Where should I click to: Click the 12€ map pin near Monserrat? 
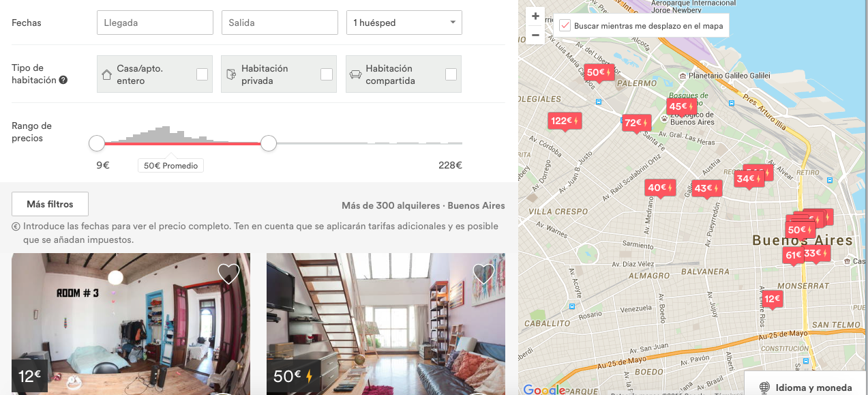pyautogui.click(x=772, y=299)
